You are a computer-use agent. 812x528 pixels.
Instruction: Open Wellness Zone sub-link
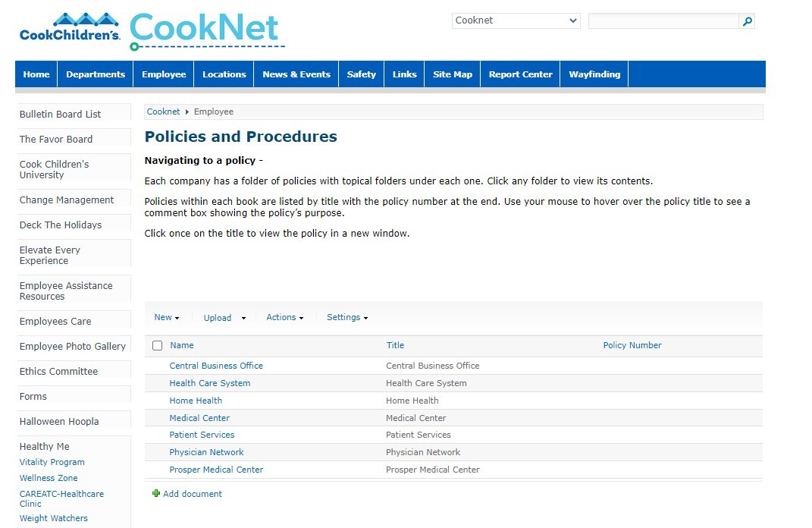click(49, 478)
